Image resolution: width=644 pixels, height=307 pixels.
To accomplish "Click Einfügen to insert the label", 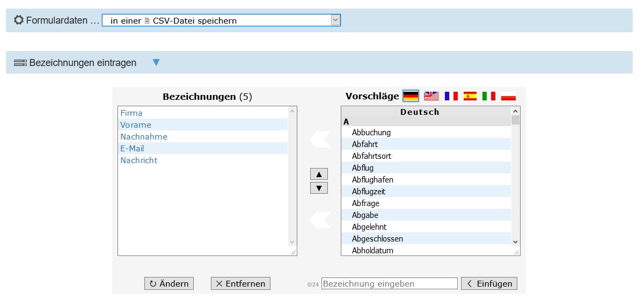I will point(489,283).
